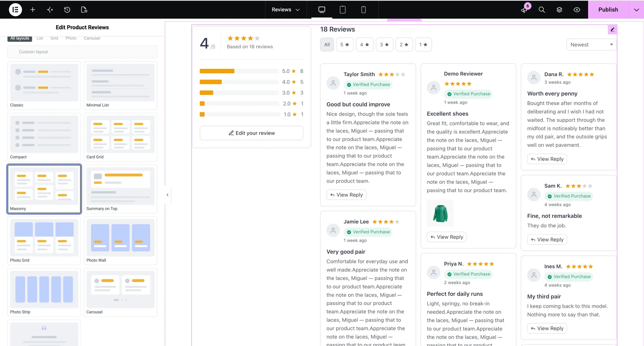
Task: Open the AI sparkle tool icon
Action: (50, 10)
